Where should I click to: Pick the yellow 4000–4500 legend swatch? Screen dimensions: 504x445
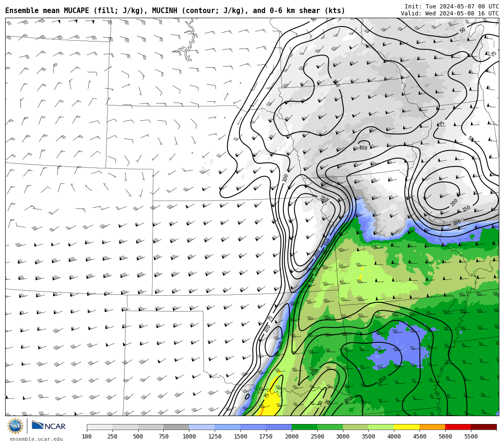pos(407,427)
